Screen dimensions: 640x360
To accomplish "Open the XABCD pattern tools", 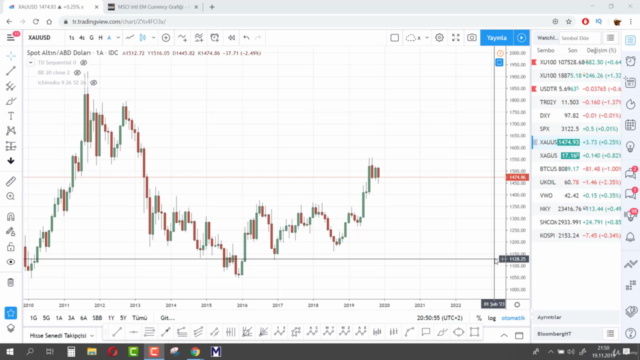I will tap(11, 131).
